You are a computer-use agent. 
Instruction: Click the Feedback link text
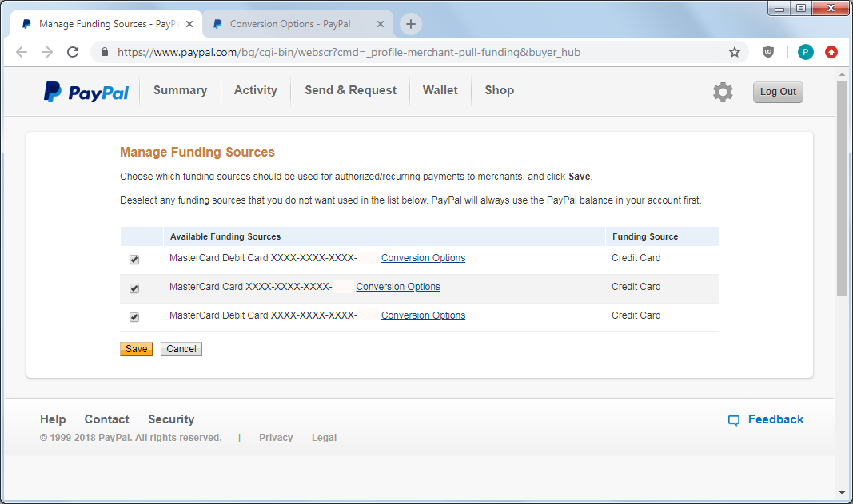coord(775,419)
